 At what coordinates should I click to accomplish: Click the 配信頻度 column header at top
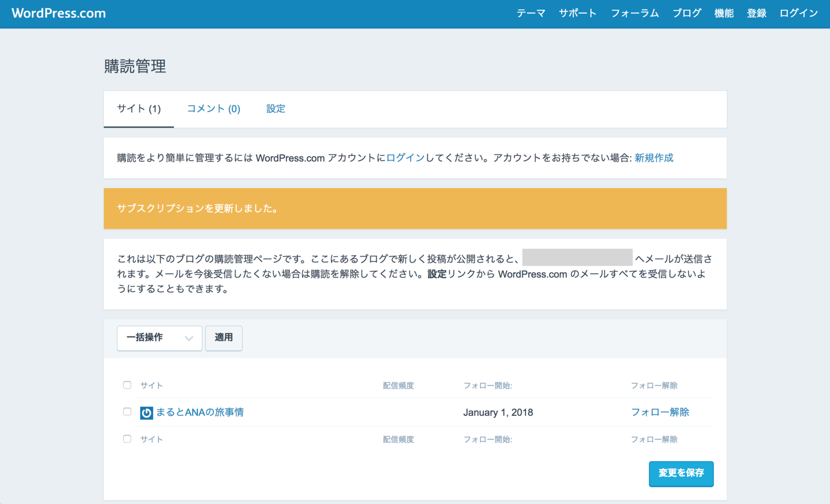point(398,386)
